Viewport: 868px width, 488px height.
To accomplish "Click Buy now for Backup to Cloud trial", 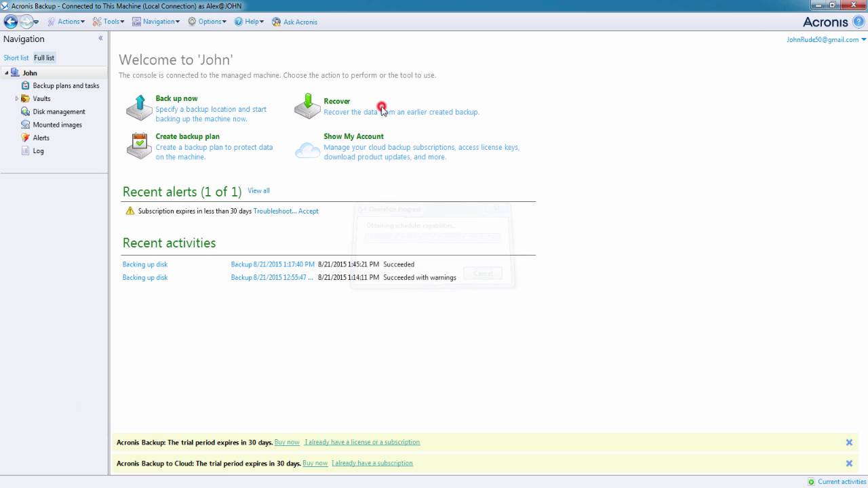I will pos(315,463).
